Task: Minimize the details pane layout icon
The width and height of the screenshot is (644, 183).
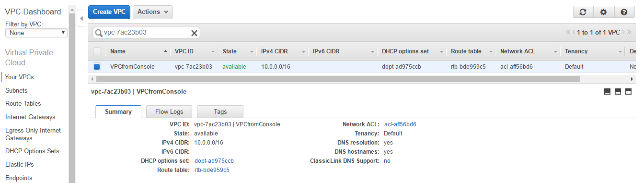Action: (x=607, y=92)
